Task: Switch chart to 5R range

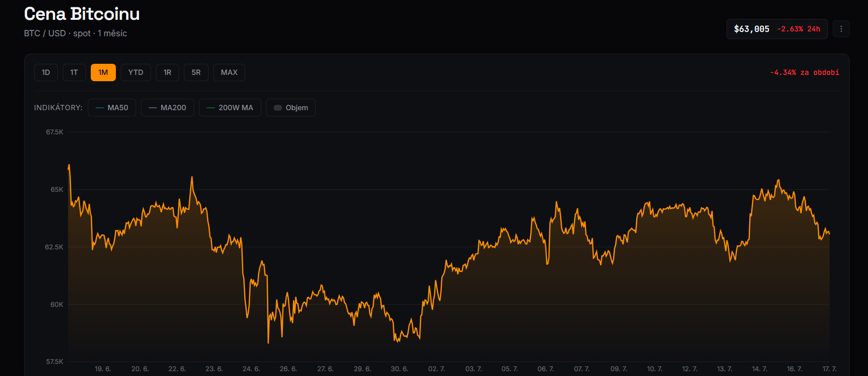Action: point(196,72)
